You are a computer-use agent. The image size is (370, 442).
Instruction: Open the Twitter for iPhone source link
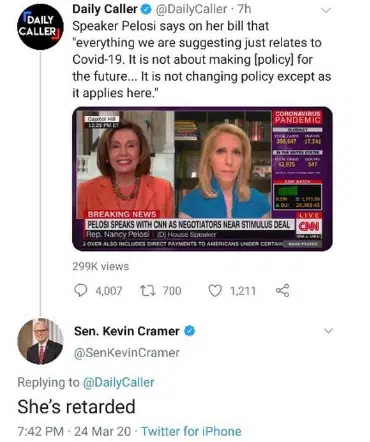pos(191,431)
